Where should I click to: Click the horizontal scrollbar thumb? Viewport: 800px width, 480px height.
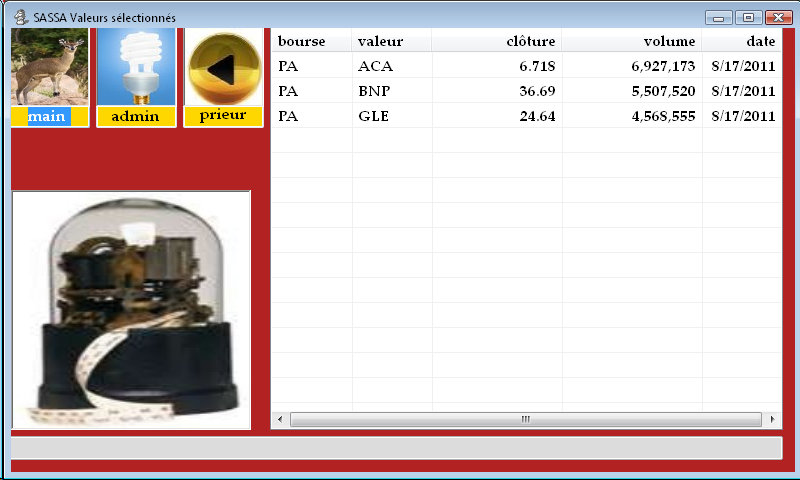click(525, 419)
